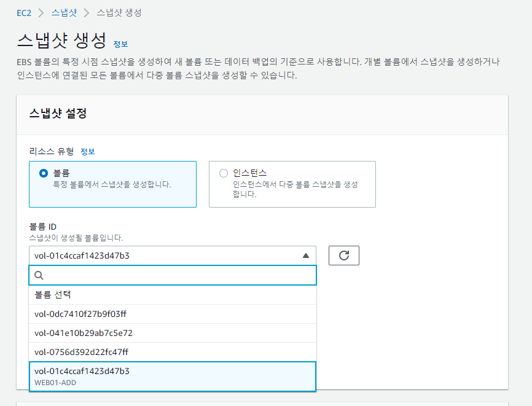Select volume vol-0756d392d22fc47ff
This screenshot has width=532, height=406.
point(173,352)
